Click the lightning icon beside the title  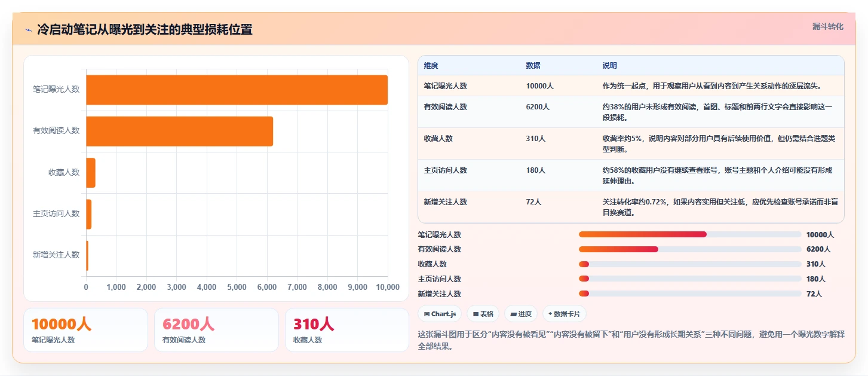(28, 29)
